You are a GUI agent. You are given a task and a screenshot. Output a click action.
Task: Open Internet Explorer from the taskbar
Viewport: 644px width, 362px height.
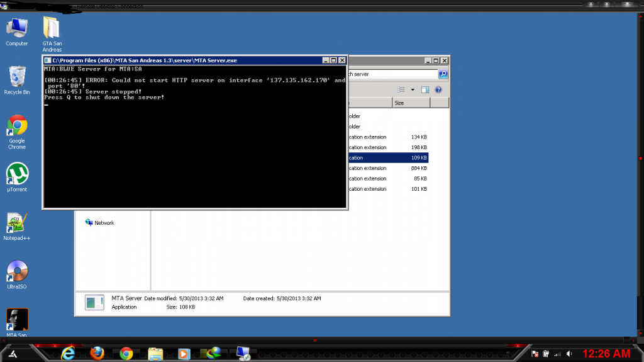coord(68,353)
